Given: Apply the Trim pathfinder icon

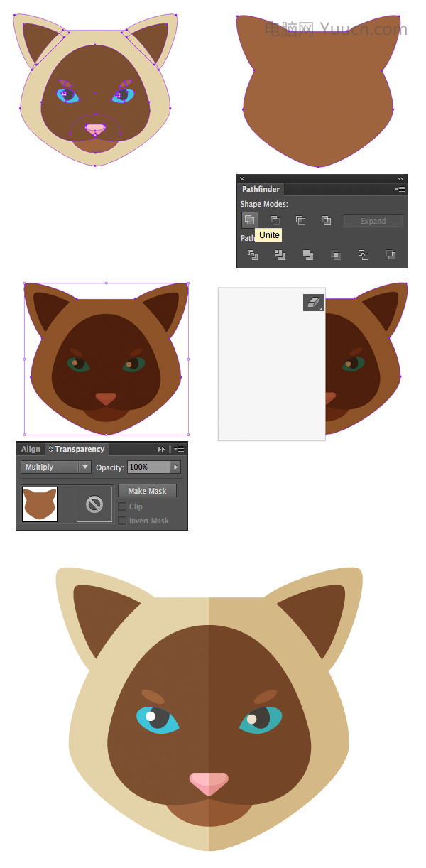Looking at the screenshot, I should 280,254.
